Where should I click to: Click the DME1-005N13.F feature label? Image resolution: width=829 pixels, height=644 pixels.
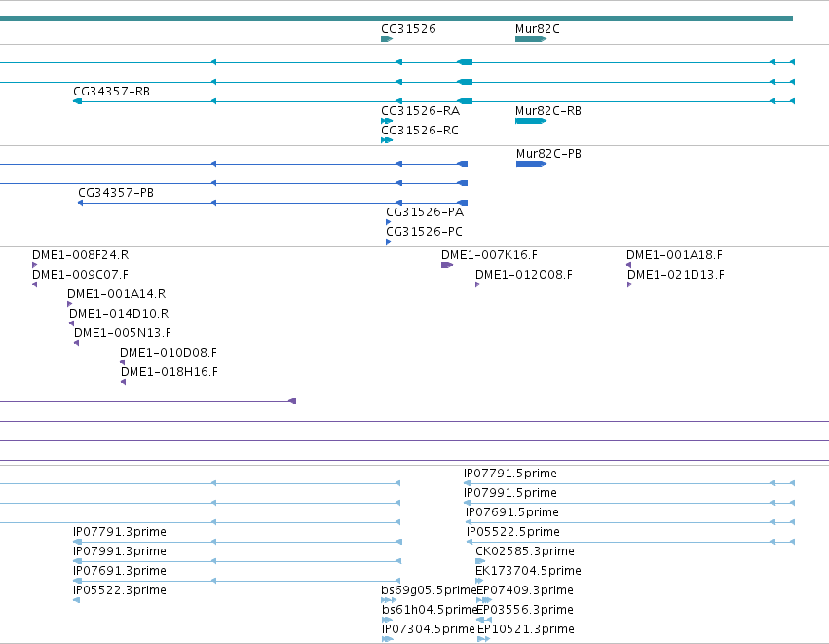[123, 333]
